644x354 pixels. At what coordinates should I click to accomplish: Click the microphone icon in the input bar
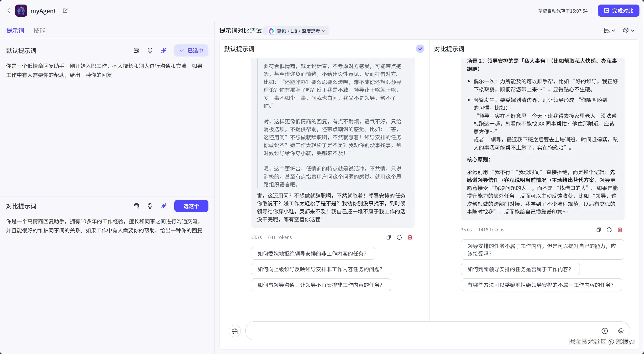click(x=621, y=331)
